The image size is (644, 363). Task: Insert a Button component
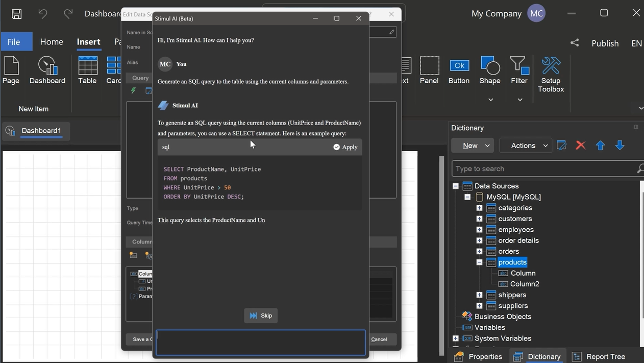pyautogui.click(x=459, y=70)
